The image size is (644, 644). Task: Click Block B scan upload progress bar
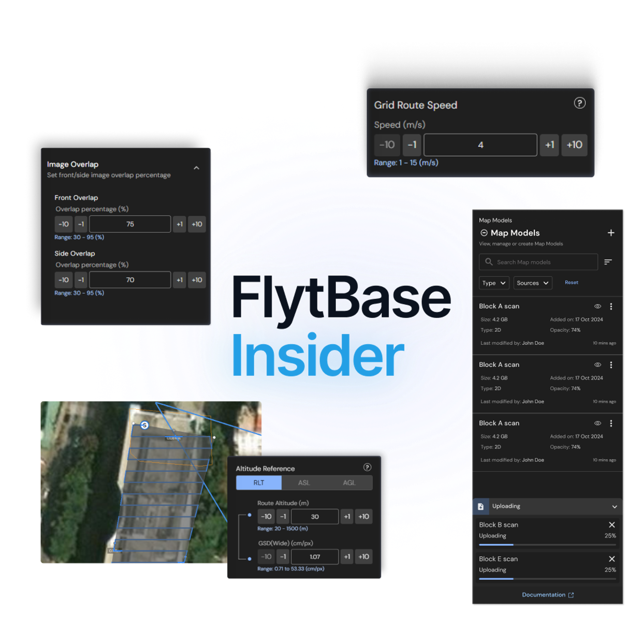pyautogui.click(x=547, y=545)
